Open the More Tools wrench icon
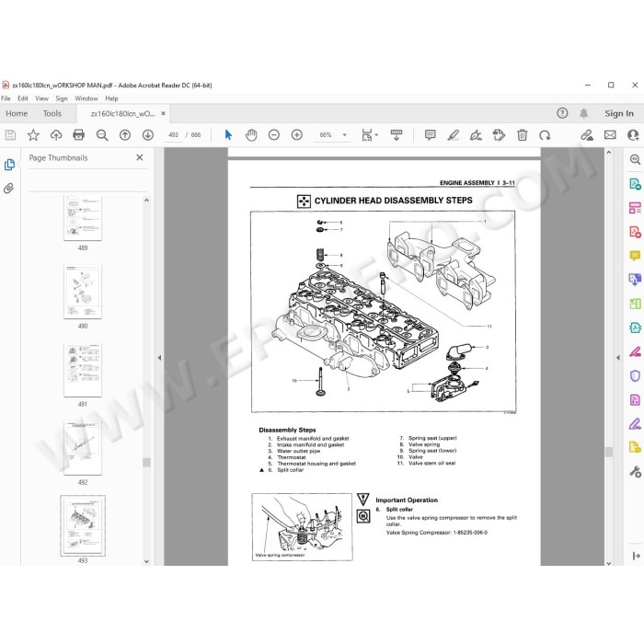The width and height of the screenshot is (644, 644). [x=635, y=471]
